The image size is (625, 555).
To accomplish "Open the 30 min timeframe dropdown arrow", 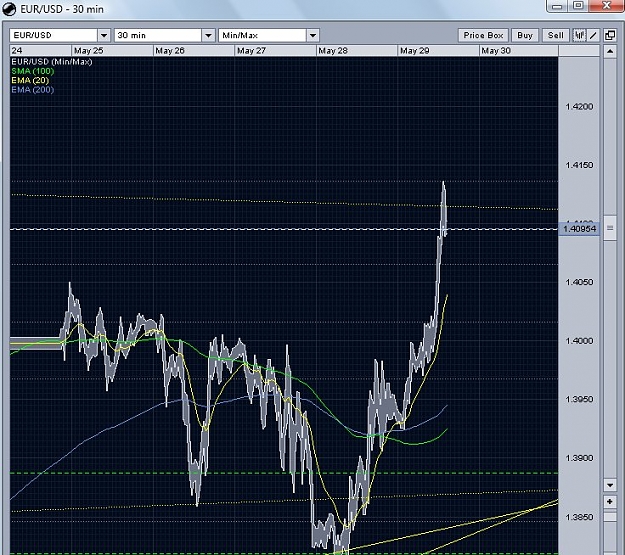I will [208, 35].
